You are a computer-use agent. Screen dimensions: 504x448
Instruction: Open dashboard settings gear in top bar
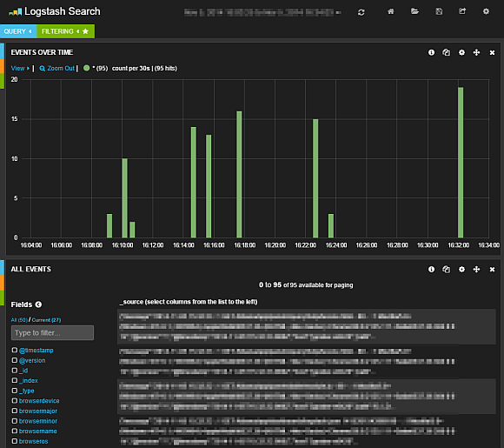[x=486, y=11]
